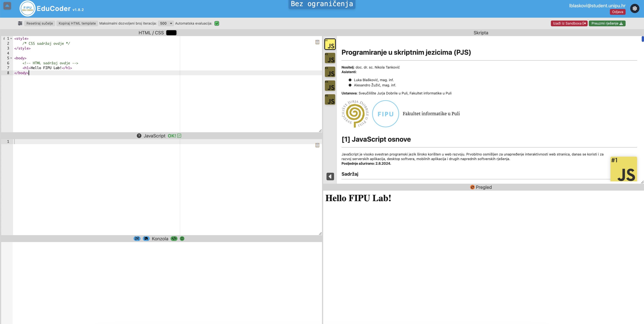
Task: Select JS script lesson #4
Action: (330, 86)
